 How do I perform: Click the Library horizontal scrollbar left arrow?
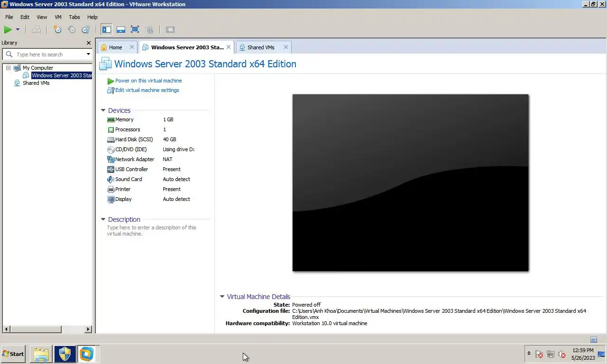(x=7, y=329)
